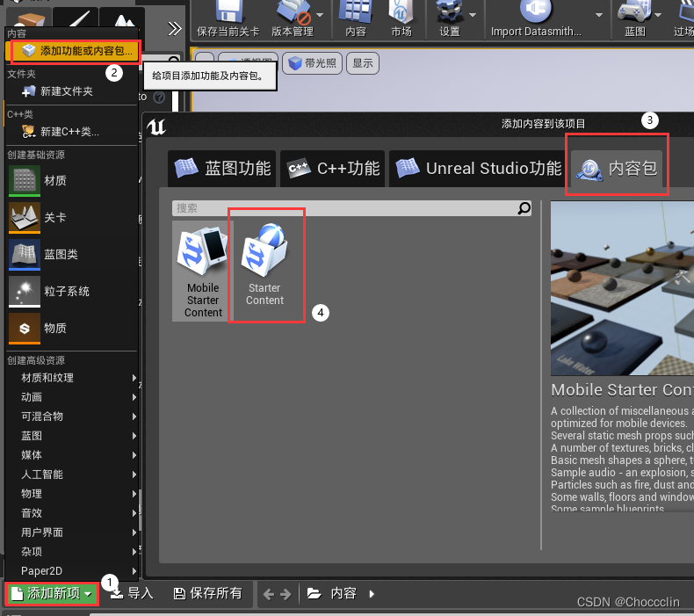Expand the toolbar double-chevron overflow
694x616 pixels.
175,29
